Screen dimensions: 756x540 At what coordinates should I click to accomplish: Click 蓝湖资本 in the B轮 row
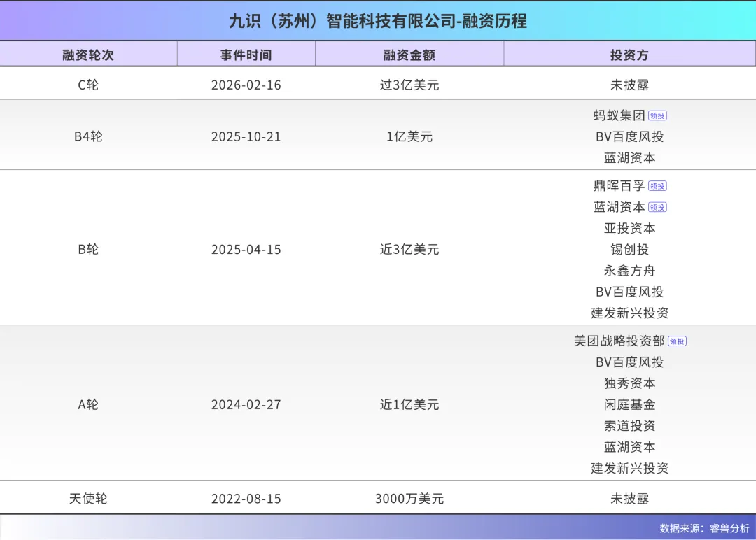pyautogui.click(x=619, y=206)
